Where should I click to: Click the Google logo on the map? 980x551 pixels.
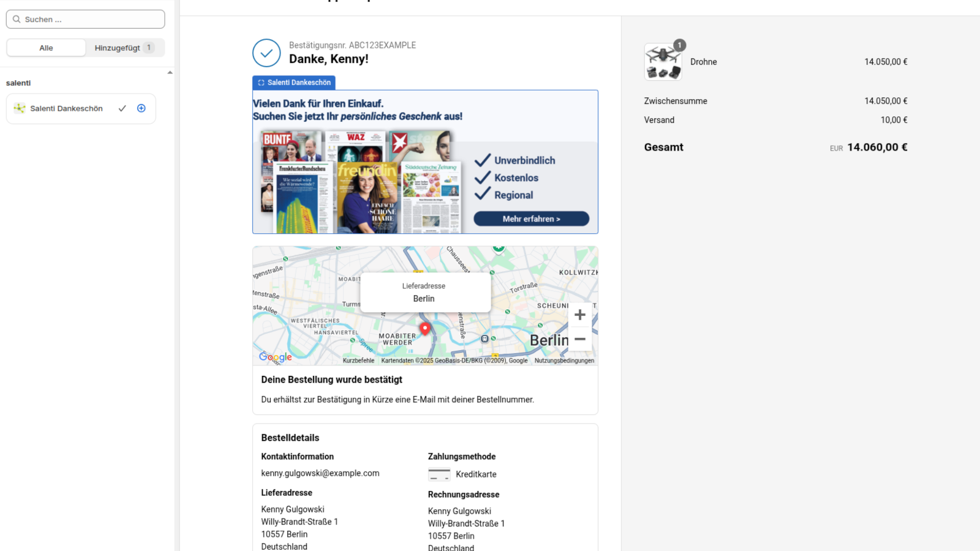coord(276,357)
